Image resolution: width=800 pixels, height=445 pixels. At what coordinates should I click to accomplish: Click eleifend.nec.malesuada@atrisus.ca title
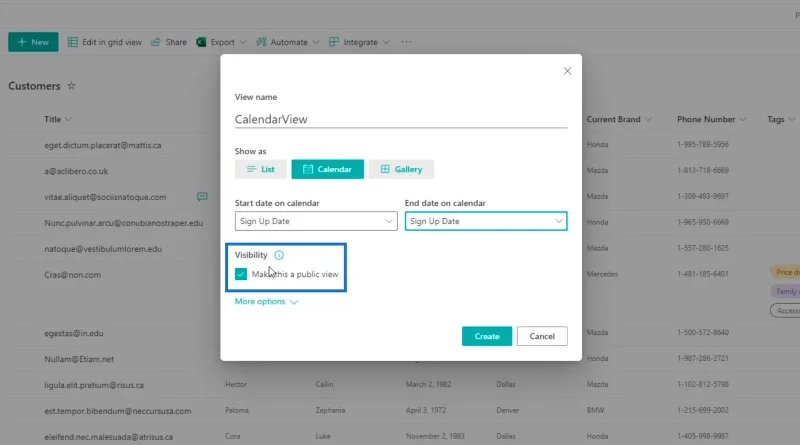(108, 437)
